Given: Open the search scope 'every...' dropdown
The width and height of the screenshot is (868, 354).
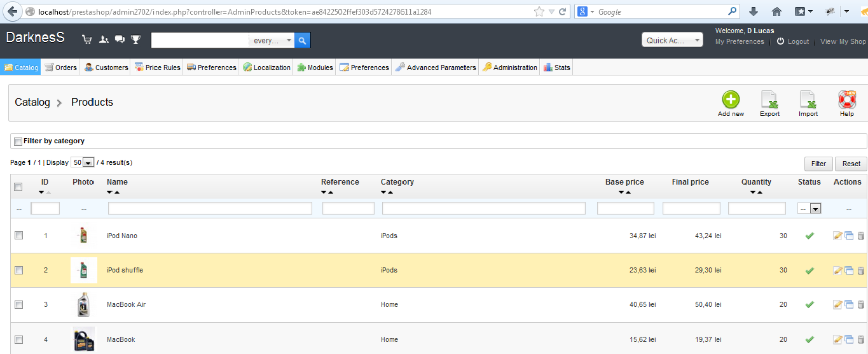Looking at the screenshot, I should click(272, 40).
